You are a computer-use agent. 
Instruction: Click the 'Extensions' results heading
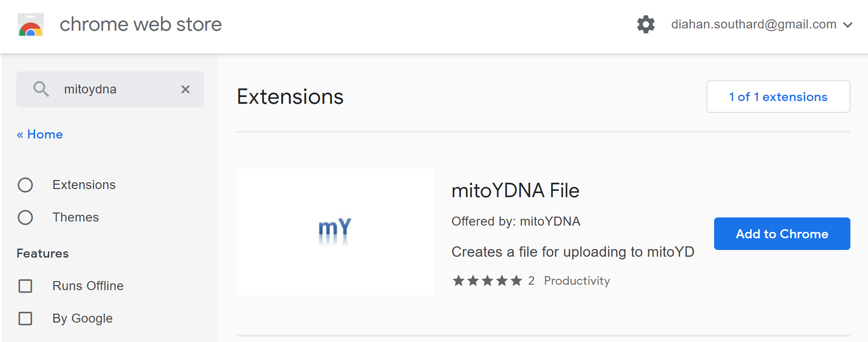point(290,97)
